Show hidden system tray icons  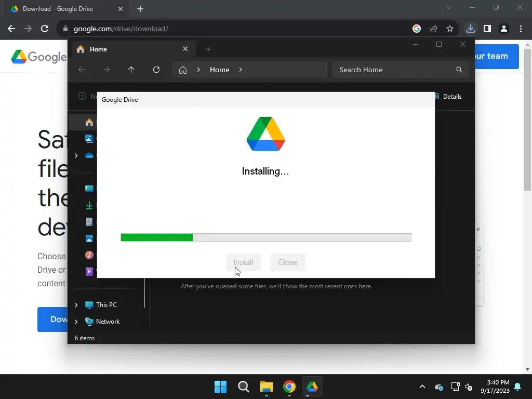422,387
